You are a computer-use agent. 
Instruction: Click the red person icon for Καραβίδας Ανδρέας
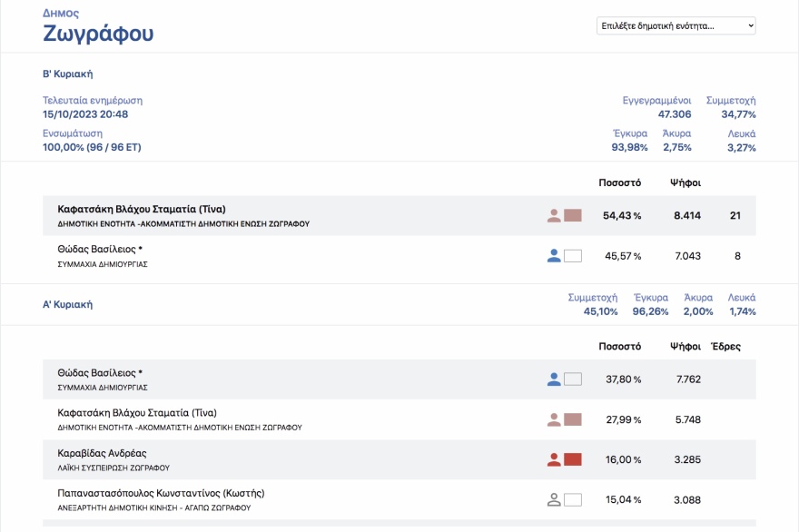(x=554, y=459)
